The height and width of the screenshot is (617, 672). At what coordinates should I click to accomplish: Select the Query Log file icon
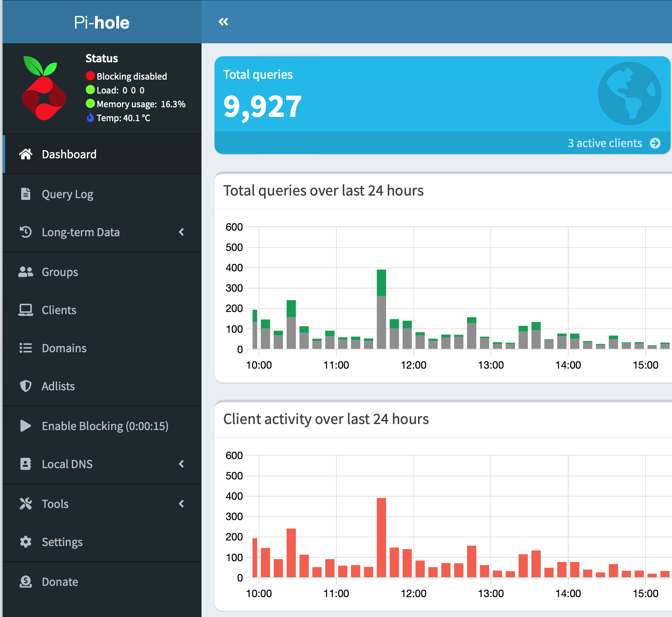pos(26,194)
